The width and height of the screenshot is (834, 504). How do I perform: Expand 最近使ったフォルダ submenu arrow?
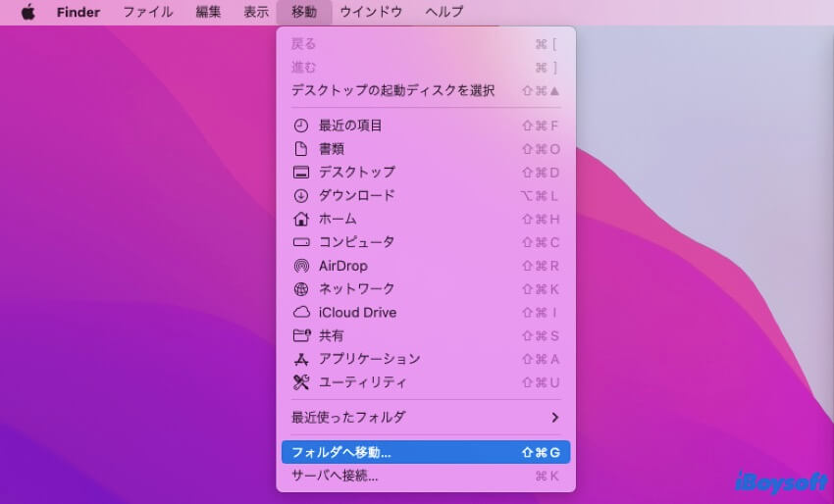(x=554, y=418)
